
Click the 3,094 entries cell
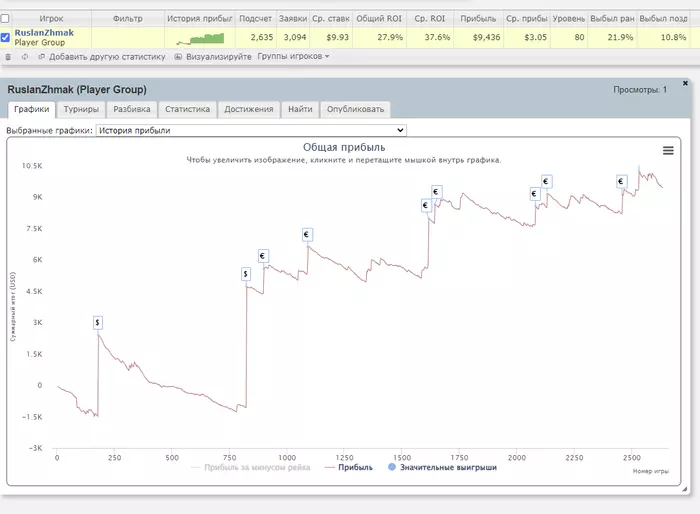295,38
